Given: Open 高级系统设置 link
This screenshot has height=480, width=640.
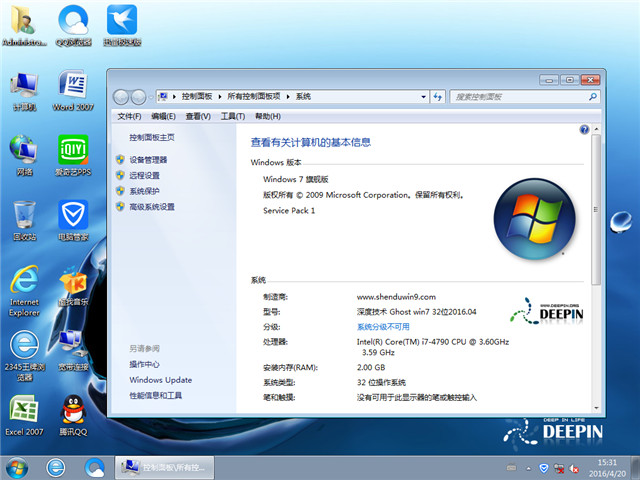Looking at the screenshot, I should point(152,207).
